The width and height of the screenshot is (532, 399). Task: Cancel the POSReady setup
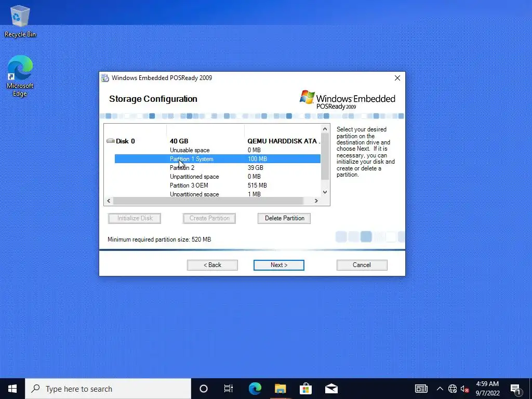362,265
